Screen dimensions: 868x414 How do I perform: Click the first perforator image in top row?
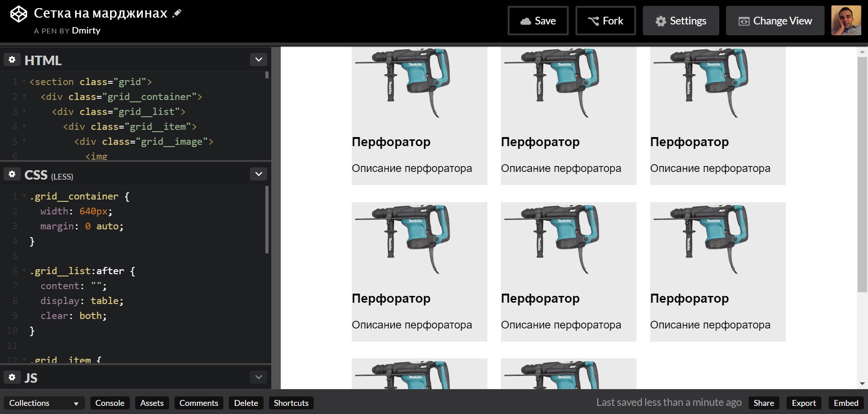[403, 82]
